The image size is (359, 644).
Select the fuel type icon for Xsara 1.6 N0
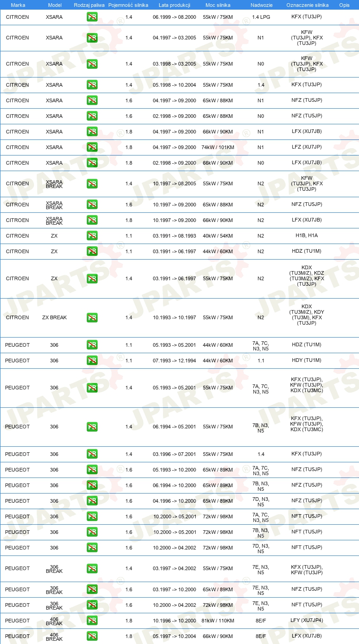tap(92, 116)
